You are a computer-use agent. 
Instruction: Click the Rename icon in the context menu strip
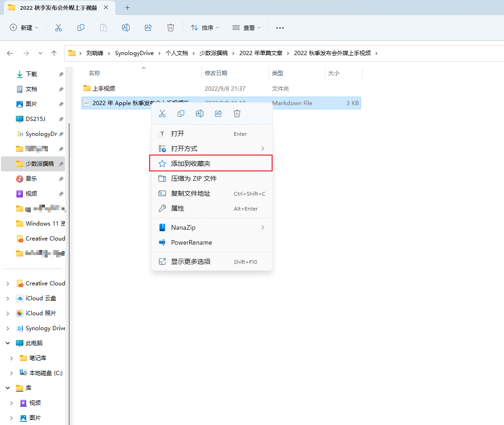coord(200,113)
